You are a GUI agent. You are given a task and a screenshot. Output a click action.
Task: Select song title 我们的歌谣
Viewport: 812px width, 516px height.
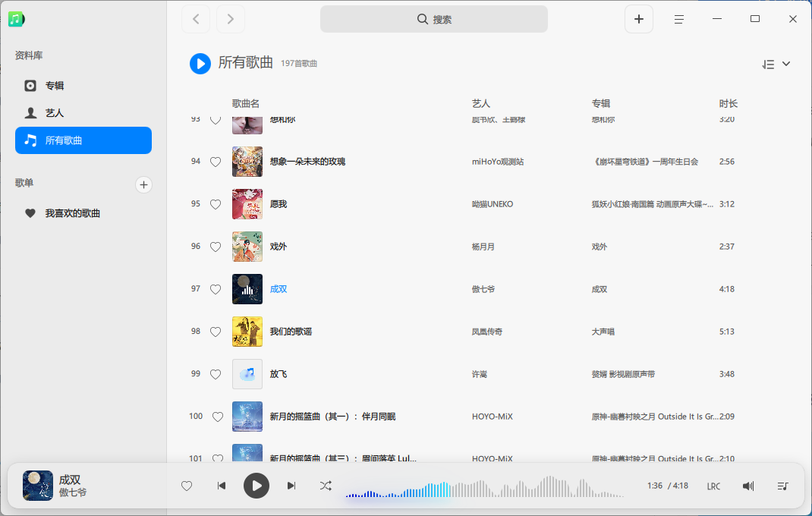click(x=291, y=332)
